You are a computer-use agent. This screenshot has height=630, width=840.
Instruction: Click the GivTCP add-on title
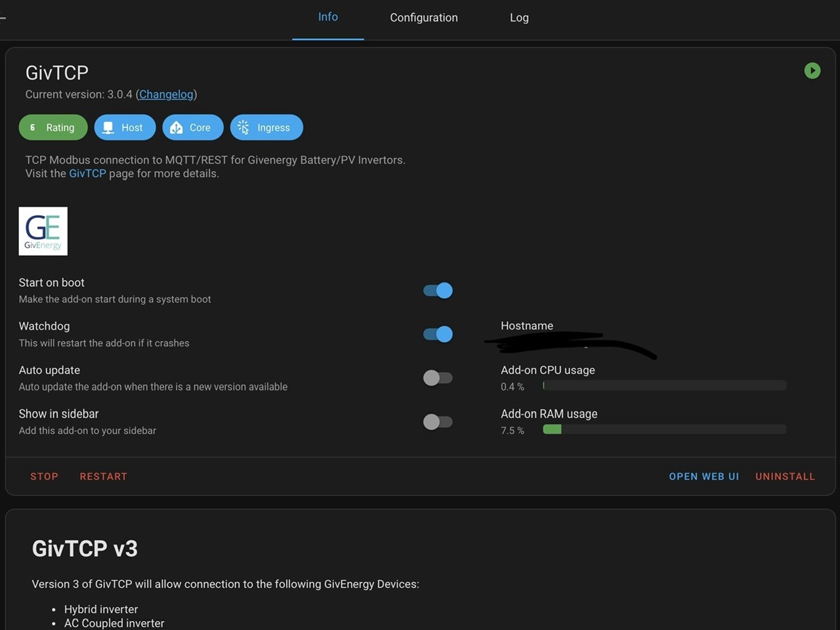click(x=57, y=73)
